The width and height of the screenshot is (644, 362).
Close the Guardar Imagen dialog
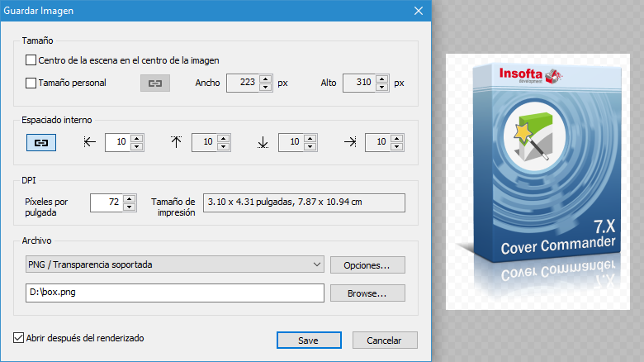[x=419, y=11]
